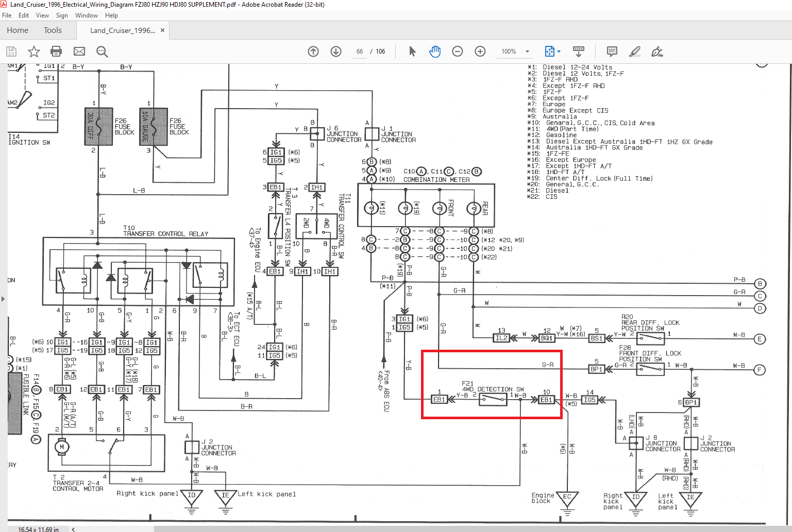Viewport: 792px width, 532px height.
Task: Zoom out with the minus button
Action: coord(458,52)
